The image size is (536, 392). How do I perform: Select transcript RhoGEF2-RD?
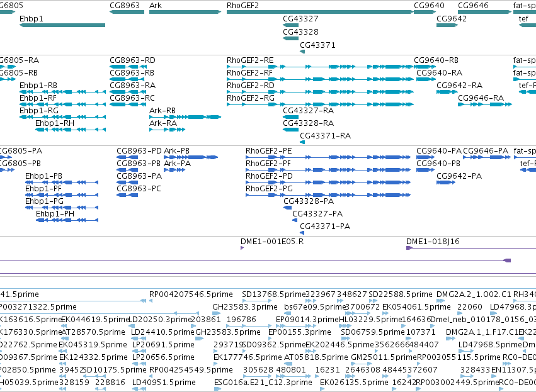(x=320, y=92)
